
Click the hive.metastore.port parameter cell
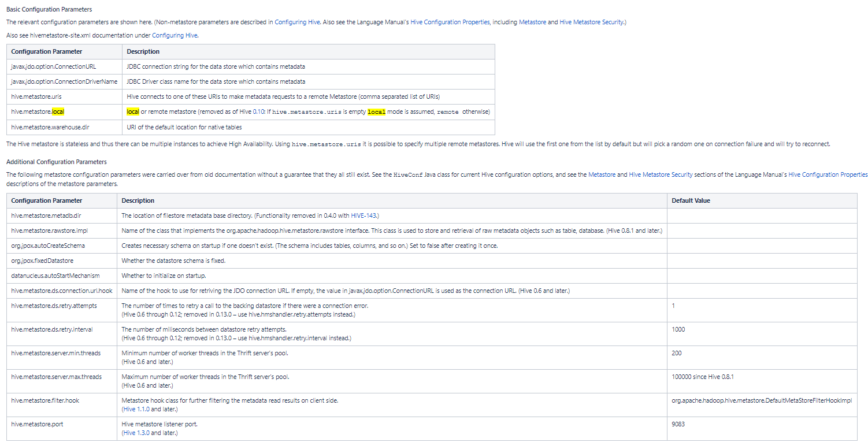(62, 428)
